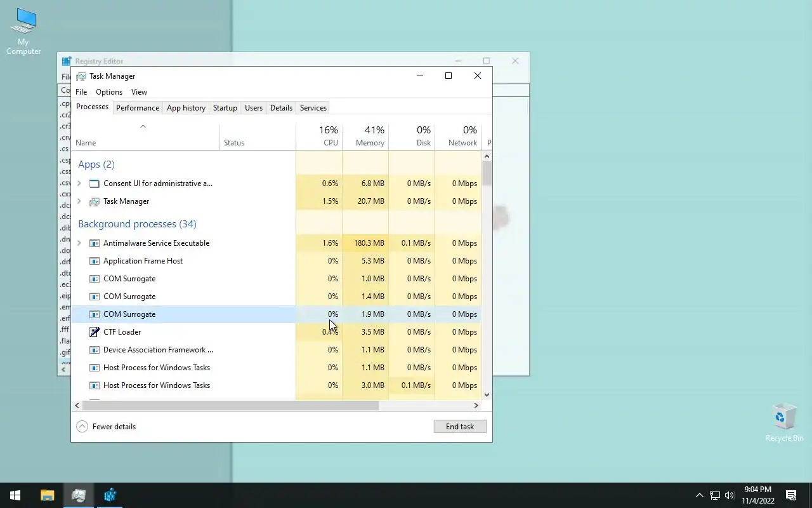Switch to the App history tab
Viewport: 812px width, 508px height.
[186, 108]
